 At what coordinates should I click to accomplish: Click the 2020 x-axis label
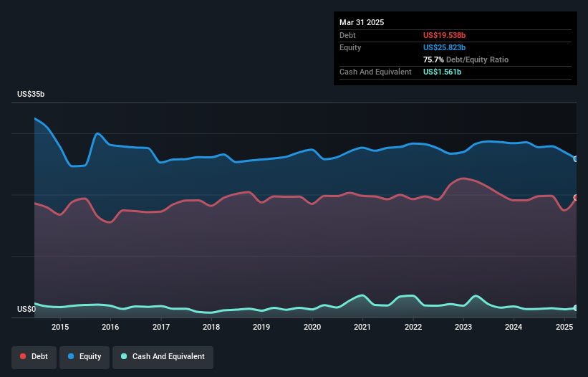tap(312, 327)
